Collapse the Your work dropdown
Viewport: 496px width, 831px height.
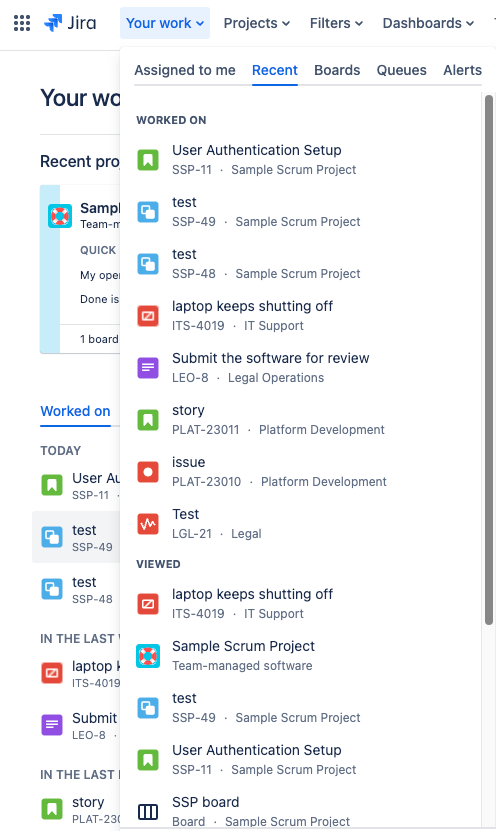coord(165,23)
